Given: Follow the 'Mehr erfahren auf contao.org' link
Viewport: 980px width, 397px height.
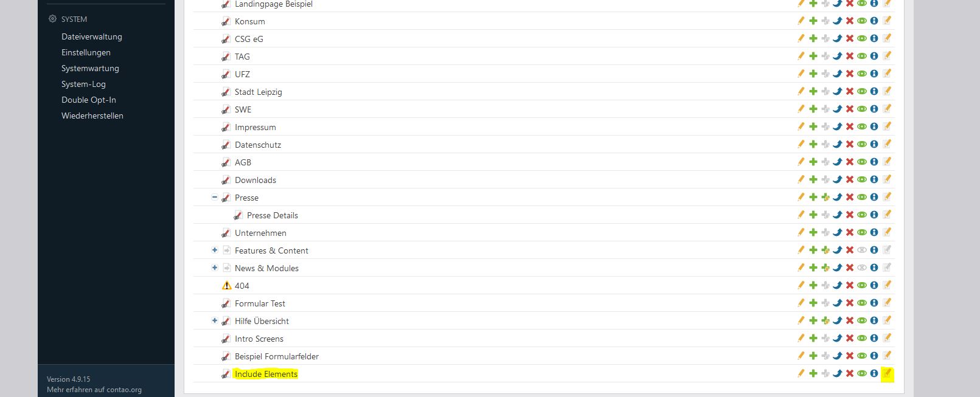Looking at the screenshot, I should 94,390.
